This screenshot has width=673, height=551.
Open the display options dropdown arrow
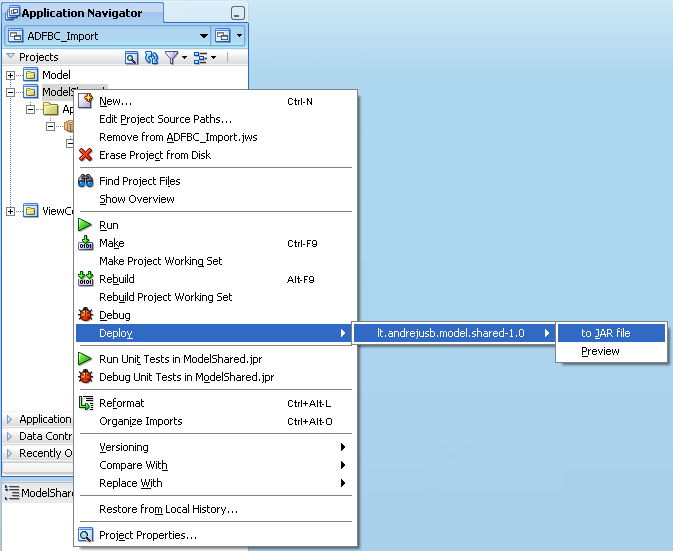click(x=213, y=58)
